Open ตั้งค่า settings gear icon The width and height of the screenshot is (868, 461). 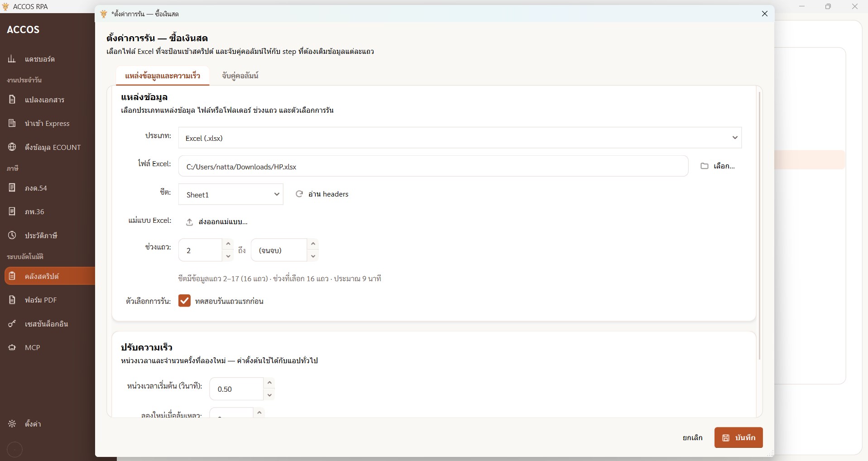(12, 424)
